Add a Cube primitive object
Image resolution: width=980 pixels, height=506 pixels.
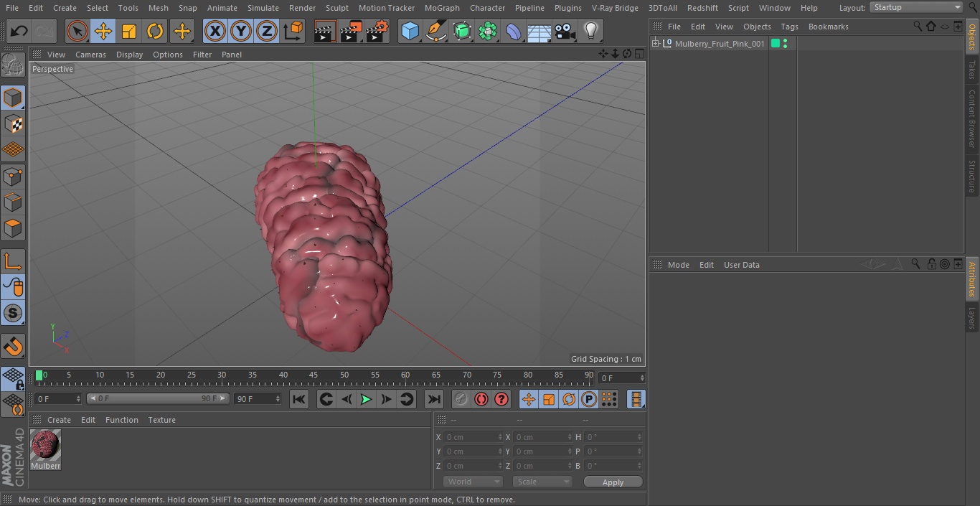click(410, 31)
